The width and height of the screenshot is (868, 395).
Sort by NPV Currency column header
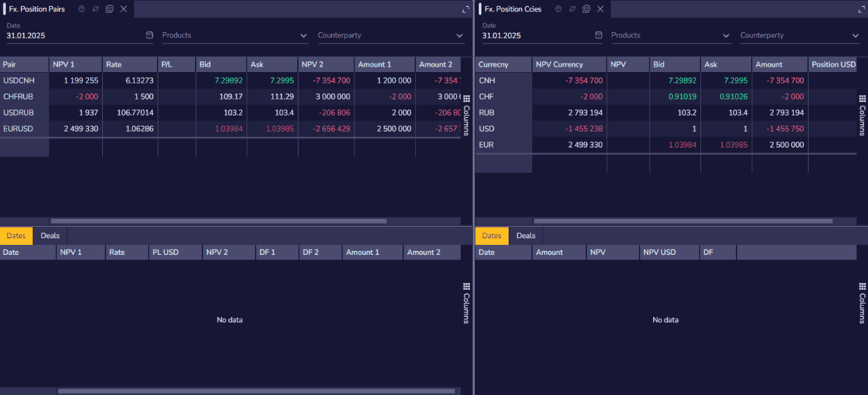pos(568,65)
